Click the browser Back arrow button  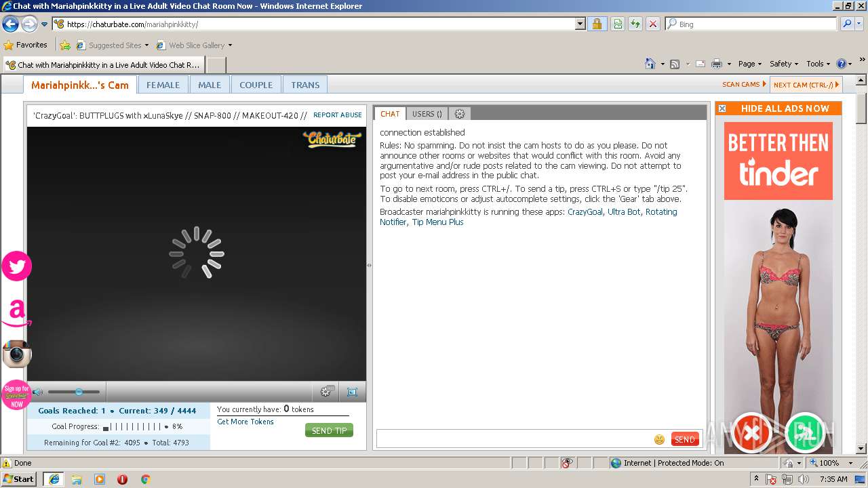[11, 24]
